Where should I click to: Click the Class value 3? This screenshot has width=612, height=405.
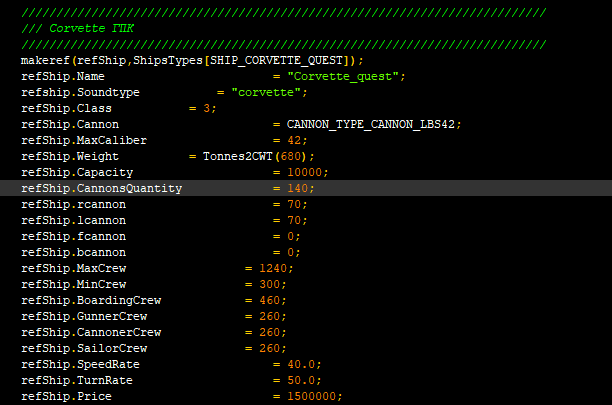click(206, 108)
